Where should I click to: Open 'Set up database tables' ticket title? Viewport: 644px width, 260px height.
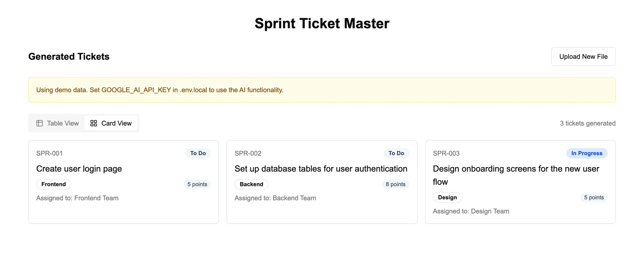[x=321, y=169]
